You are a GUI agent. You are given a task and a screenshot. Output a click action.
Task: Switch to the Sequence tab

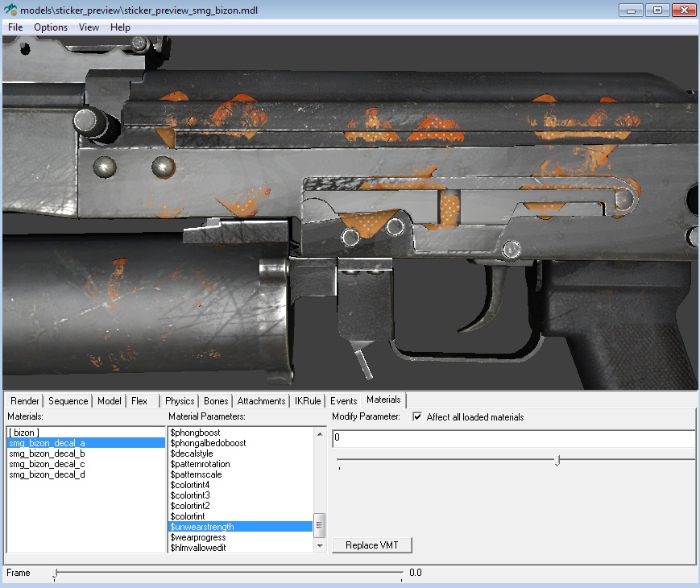pos(68,401)
